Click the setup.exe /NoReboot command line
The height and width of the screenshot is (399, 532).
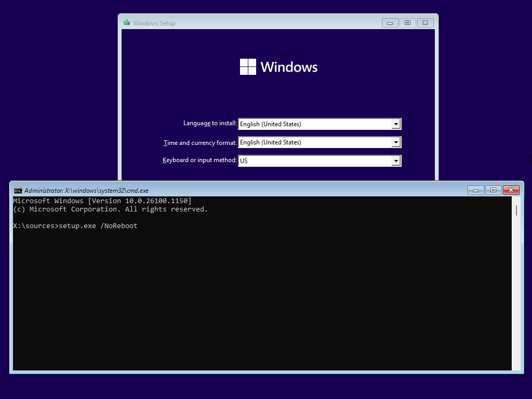pos(75,225)
